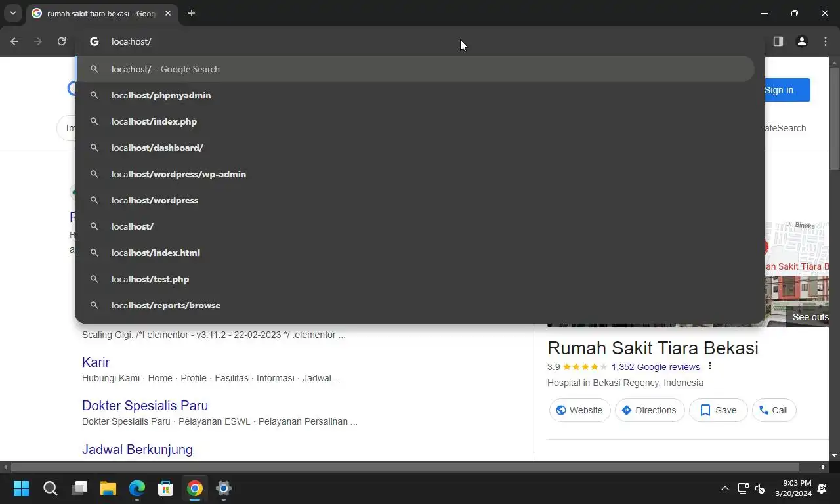Open Chrome side panel icon
This screenshot has width=840, height=504.
click(x=778, y=41)
